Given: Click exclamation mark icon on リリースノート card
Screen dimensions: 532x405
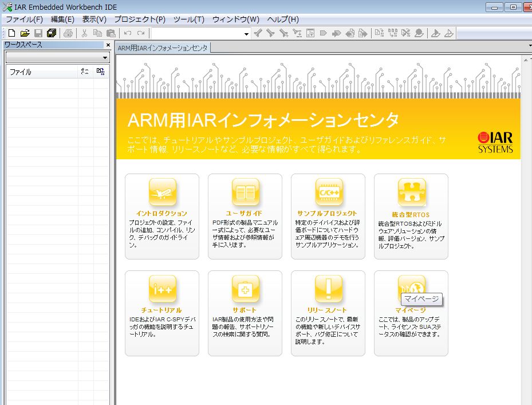Looking at the screenshot, I should [329, 289].
